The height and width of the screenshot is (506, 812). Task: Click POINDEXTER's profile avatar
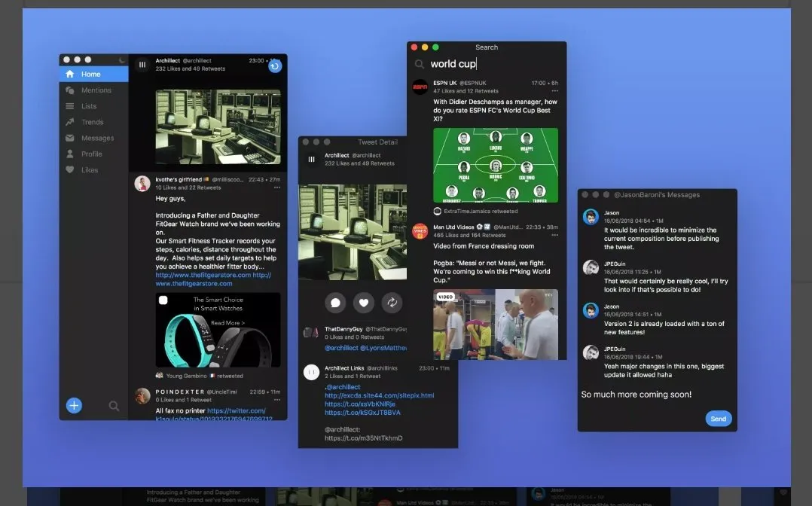coord(142,395)
